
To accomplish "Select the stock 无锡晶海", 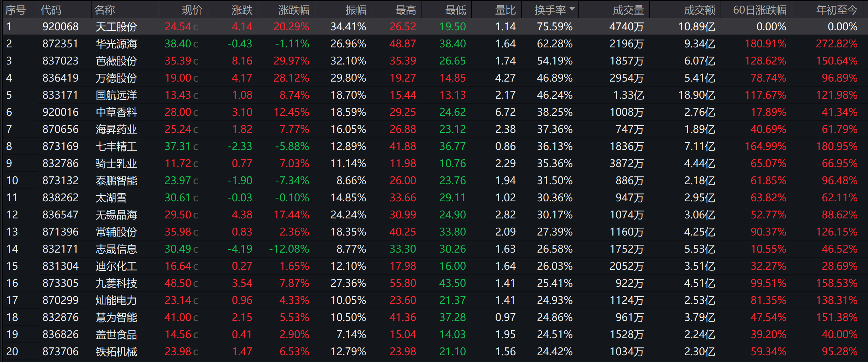I will pos(116,215).
